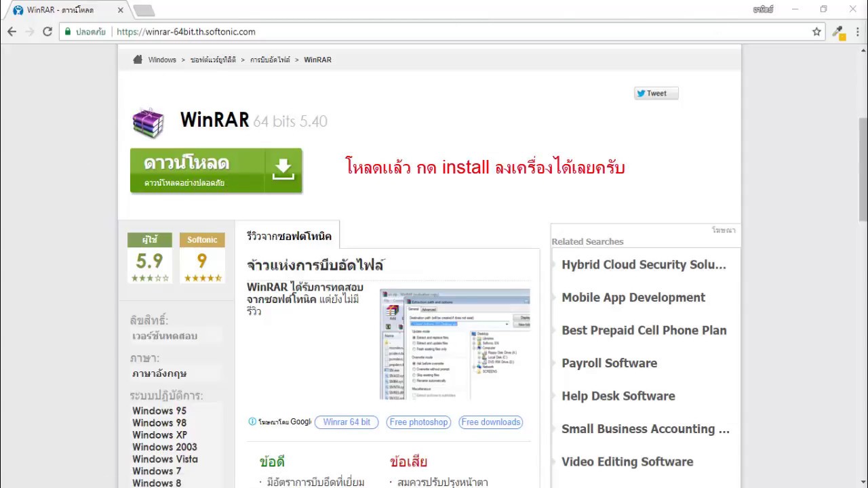Click the WinRAR 64 bits 5.40 title
Screen dimensions: 868x488
pos(254,120)
